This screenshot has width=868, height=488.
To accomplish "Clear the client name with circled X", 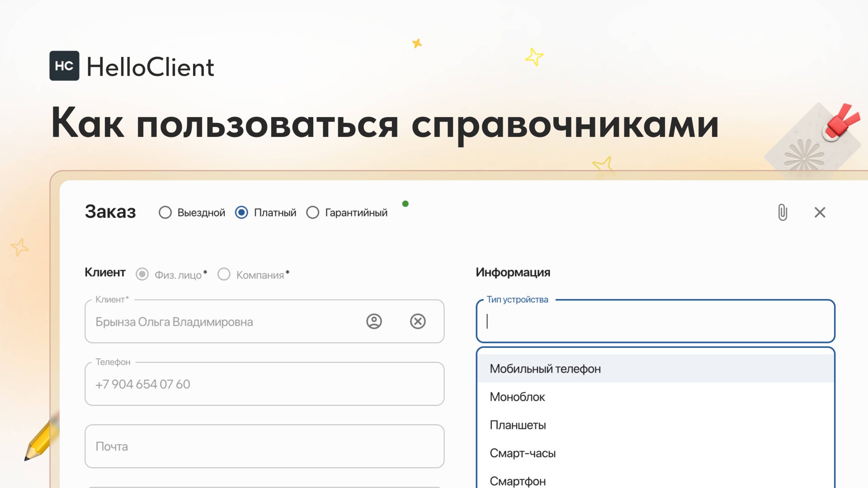I will pos(418,321).
